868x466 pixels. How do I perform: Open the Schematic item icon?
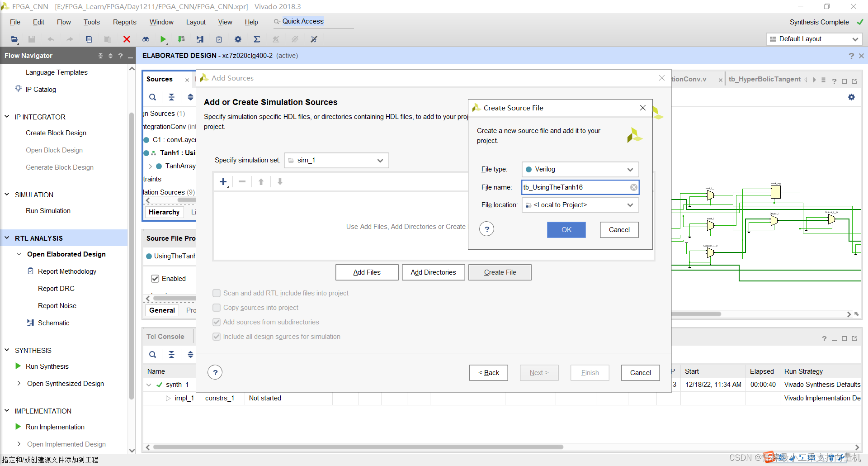pos(30,323)
